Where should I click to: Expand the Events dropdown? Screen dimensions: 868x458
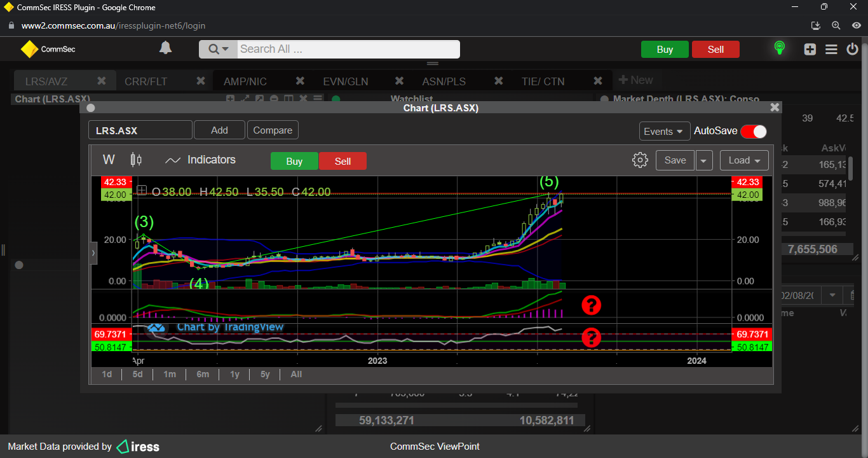tap(664, 131)
